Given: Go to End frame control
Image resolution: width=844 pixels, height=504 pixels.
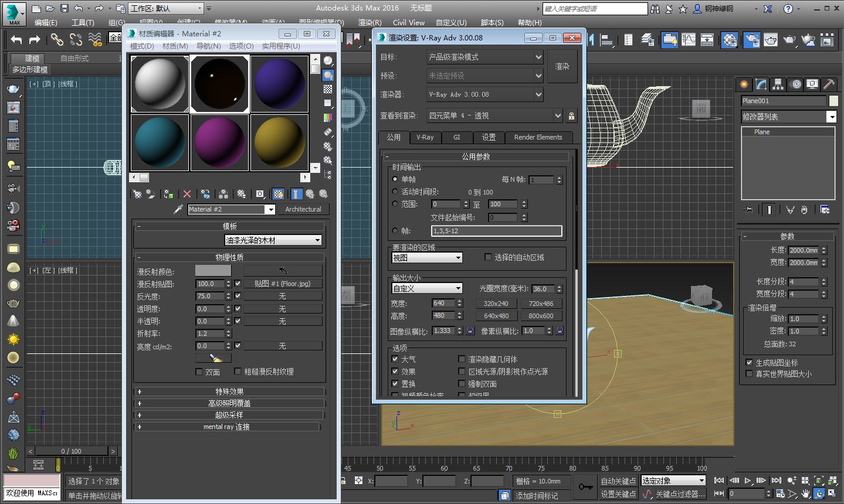Looking at the screenshot, I should coord(776,481).
